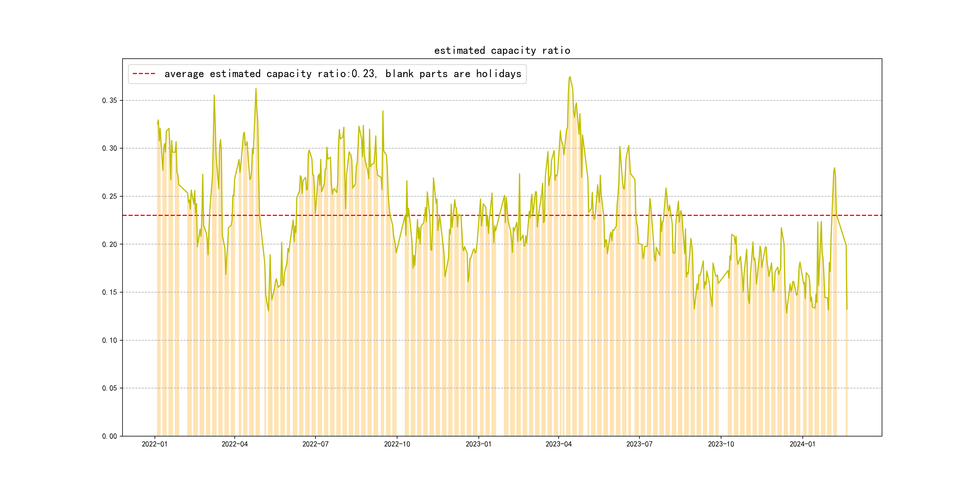
Task: Click the 2022-04 x-axis label
Action: click(x=234, y=444)
